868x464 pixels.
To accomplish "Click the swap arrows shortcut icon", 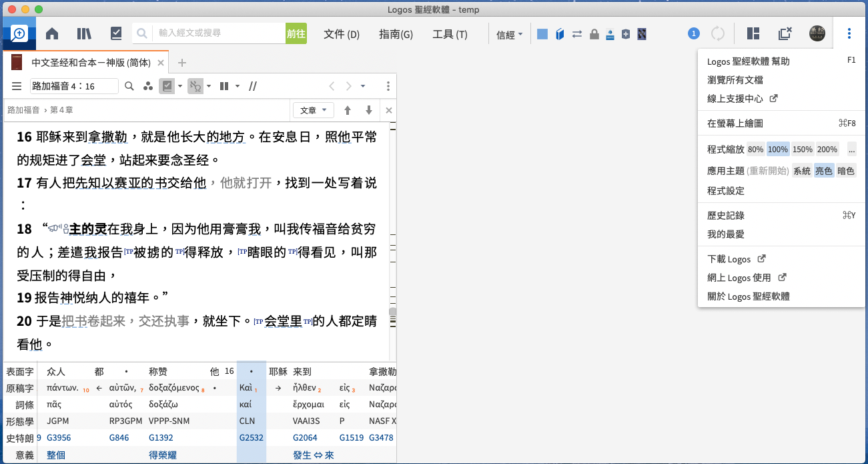I will tap(577, 34).
